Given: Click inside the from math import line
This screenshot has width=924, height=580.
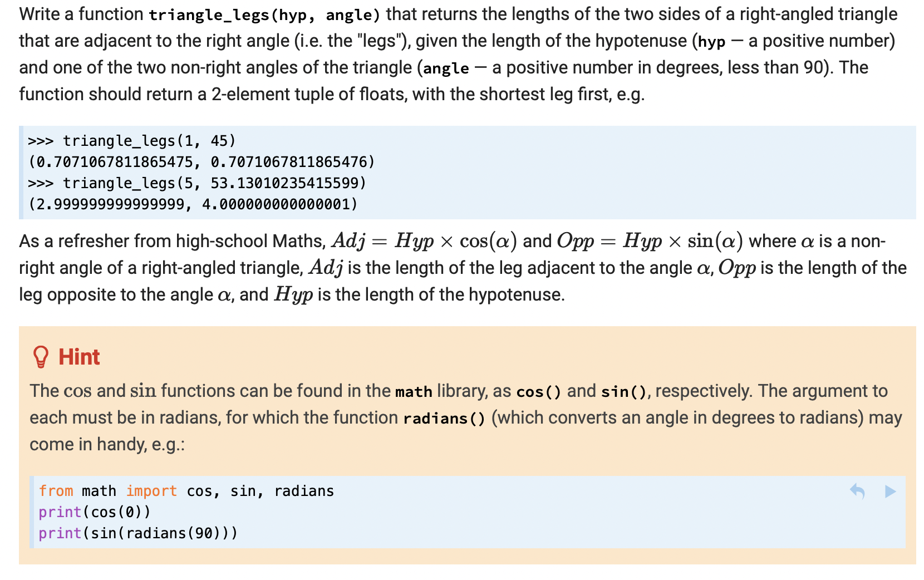Looking at the screenshot, I should 186,491.
